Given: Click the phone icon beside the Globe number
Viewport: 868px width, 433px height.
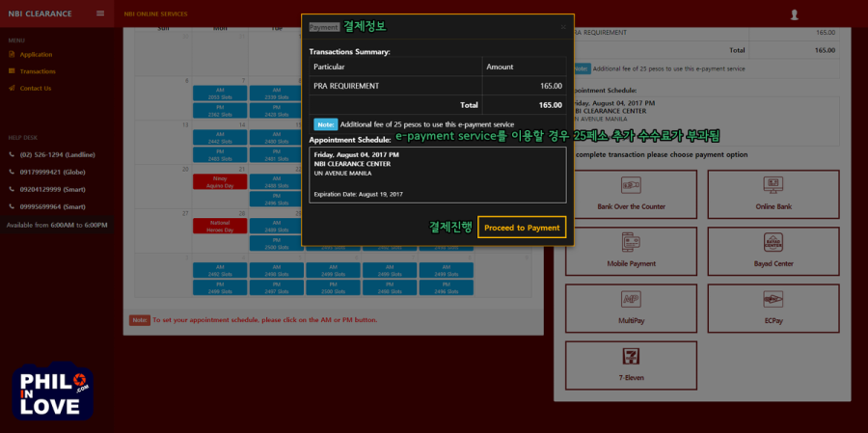Looking at the screenshot, I should click(12, 172).
